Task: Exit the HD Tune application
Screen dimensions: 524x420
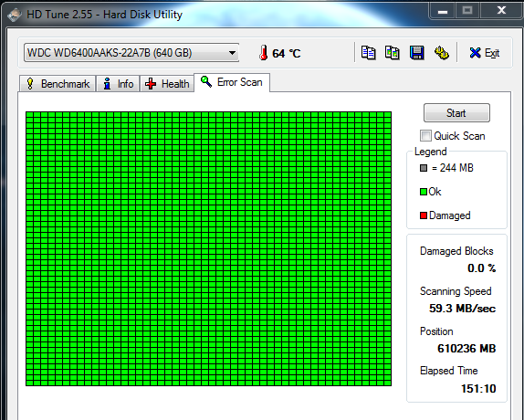Action: pos(484,53)
